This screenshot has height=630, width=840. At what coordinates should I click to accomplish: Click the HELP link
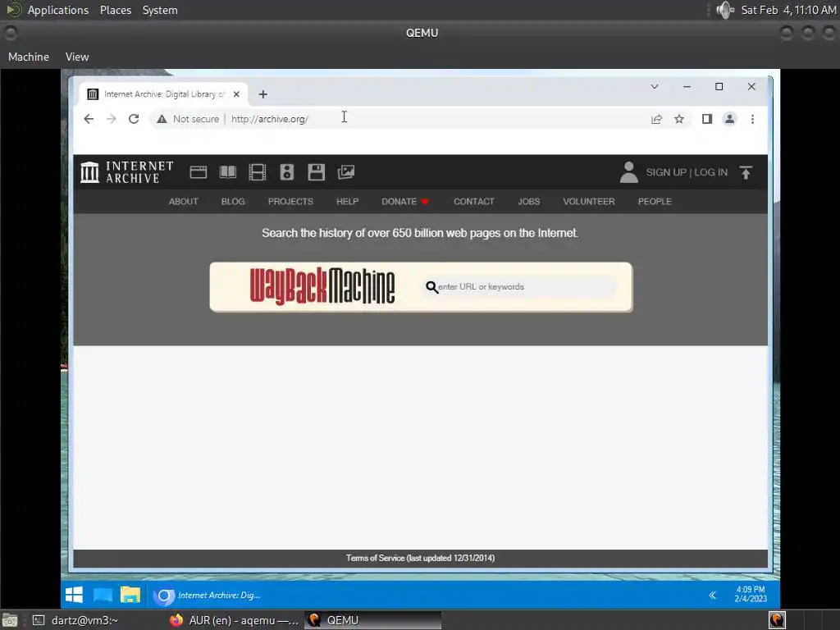click(x=347, y=202)
